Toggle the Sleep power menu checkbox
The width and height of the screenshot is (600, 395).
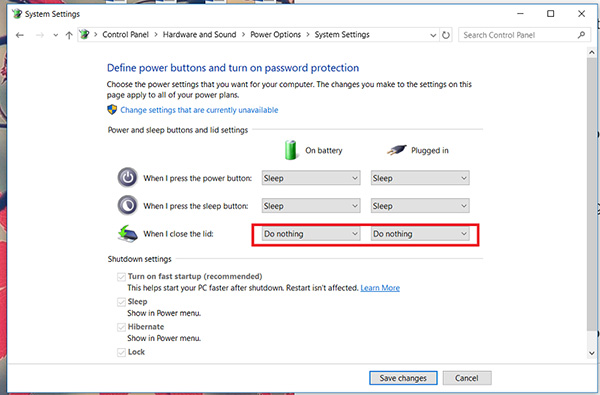pos(121,302)
